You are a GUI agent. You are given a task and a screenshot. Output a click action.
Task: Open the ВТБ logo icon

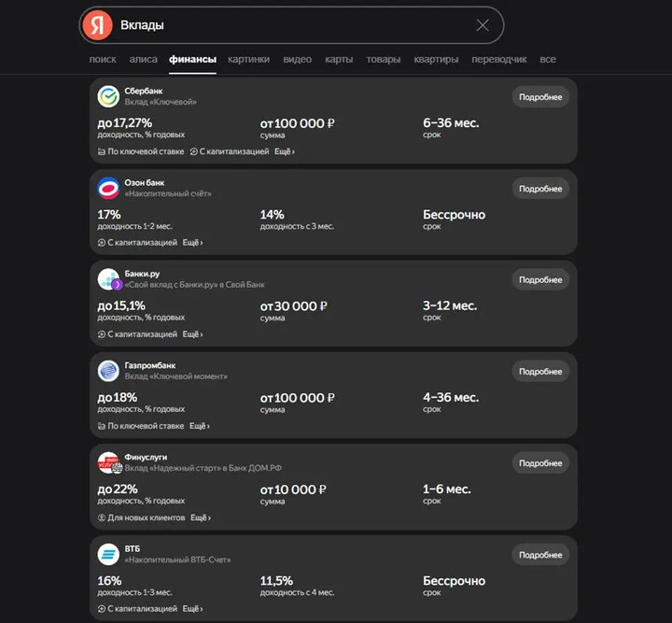click(108, 554)
